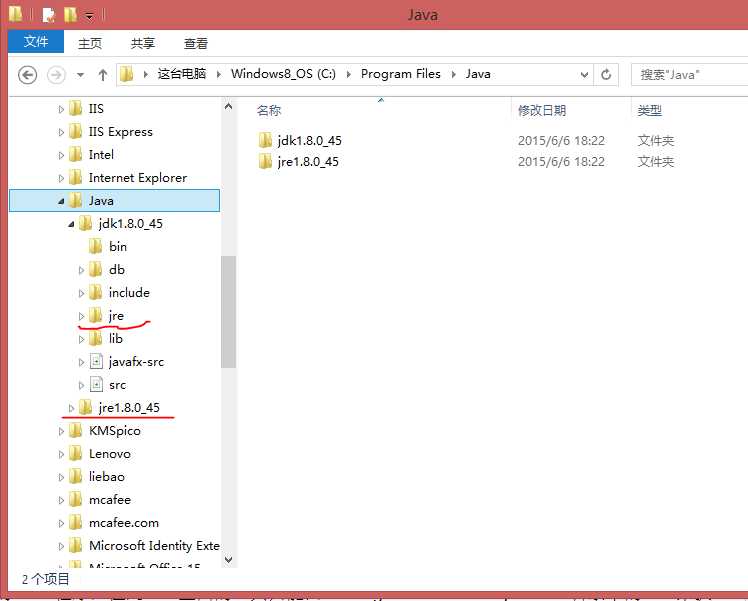748x601 pixels.
Task: Expand the Internet Explorer tree node
Action: tap(61, 178)
